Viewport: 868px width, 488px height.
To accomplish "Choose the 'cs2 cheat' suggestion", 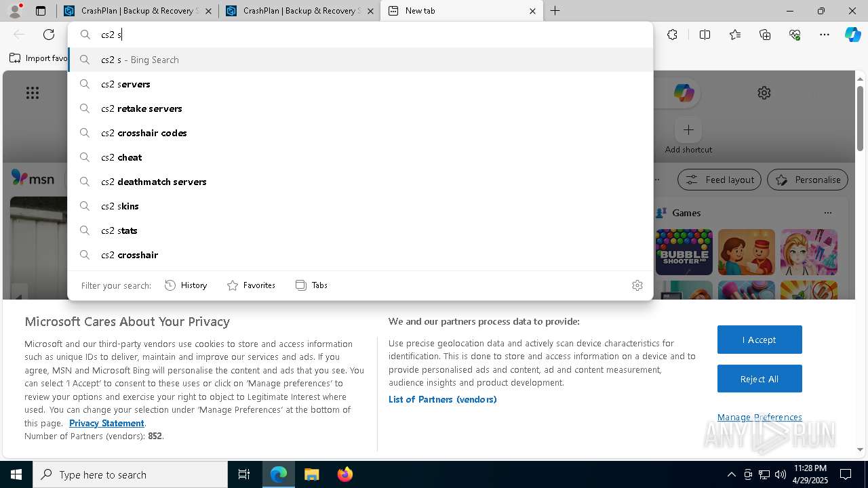I will point(360,157).
